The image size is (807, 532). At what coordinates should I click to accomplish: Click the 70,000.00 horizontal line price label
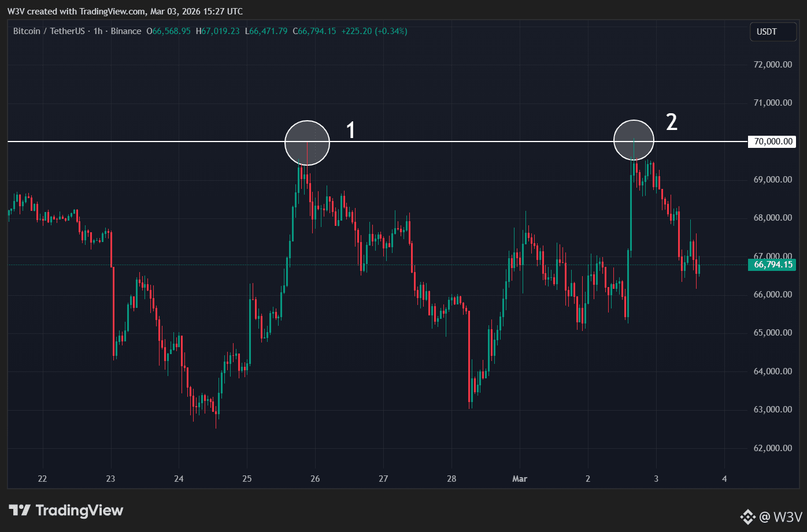click(772, 142)
